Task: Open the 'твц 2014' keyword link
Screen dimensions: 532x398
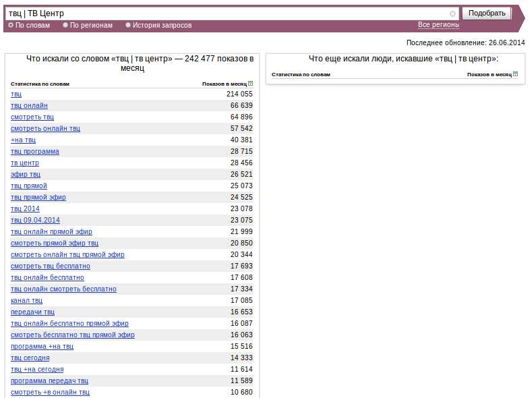Action: point(25,208)
